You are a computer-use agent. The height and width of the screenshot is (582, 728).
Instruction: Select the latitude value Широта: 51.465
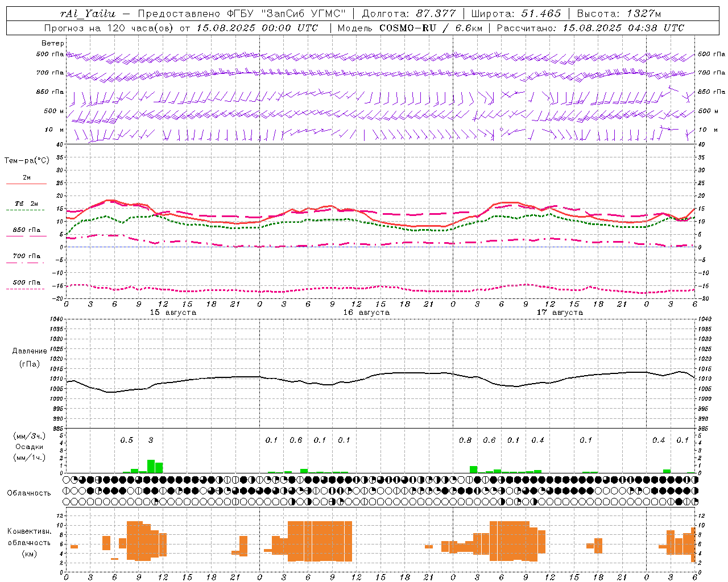[x=516, y=14]
